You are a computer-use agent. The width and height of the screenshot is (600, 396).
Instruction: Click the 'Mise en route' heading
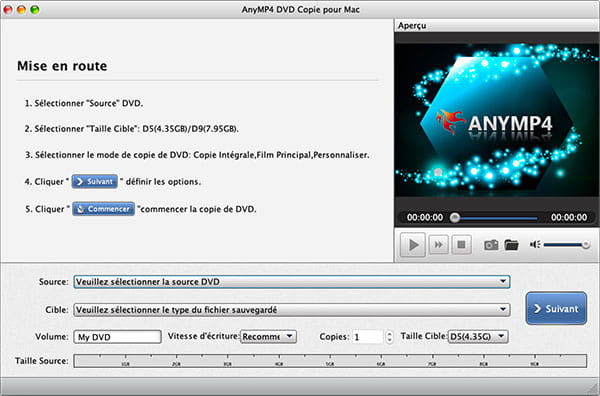tap(62, 66)
